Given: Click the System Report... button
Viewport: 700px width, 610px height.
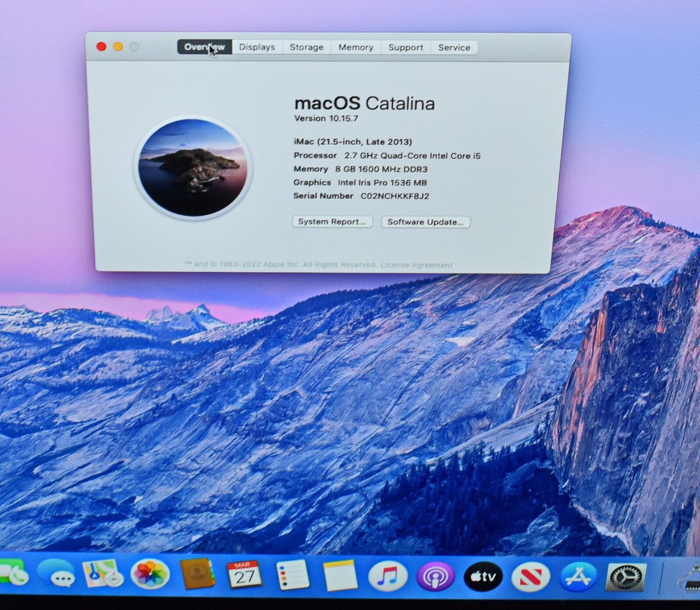Looking at the screenshot, I should (x=332, y=222).
